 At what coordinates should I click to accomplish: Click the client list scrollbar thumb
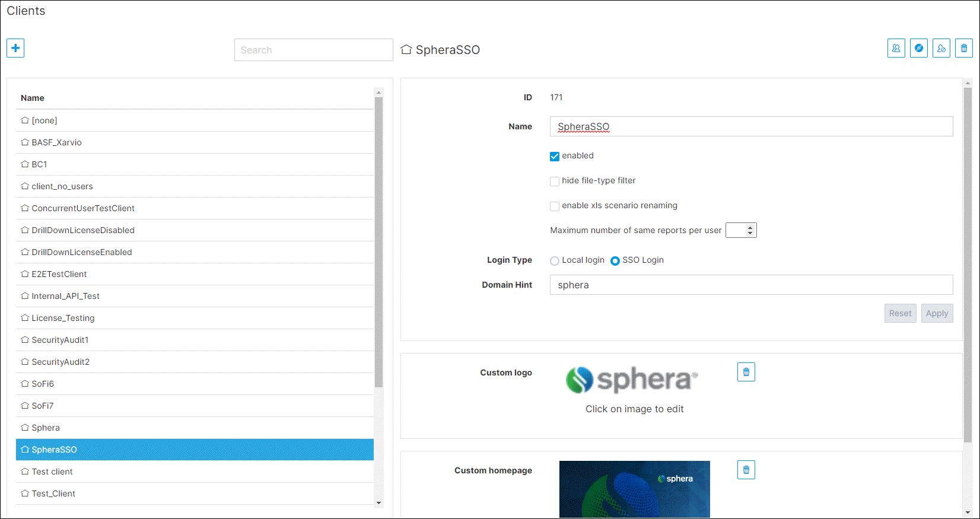[379, 242]
